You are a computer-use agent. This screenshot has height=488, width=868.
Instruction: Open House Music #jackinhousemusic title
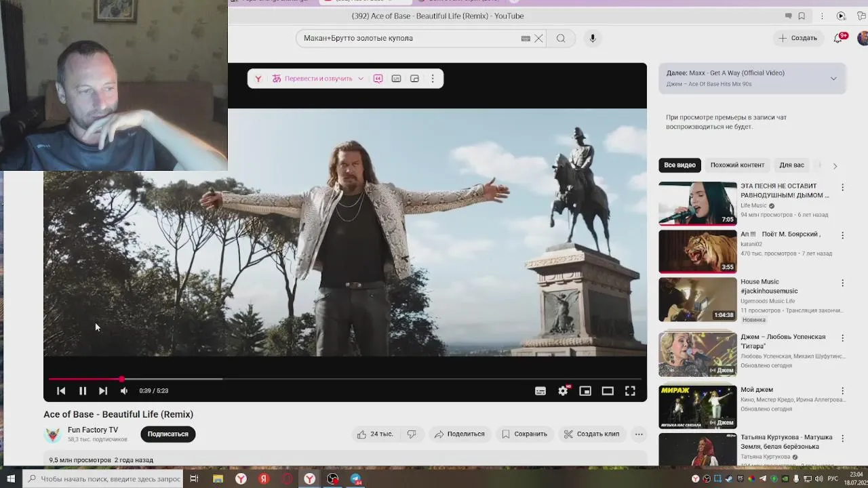tap(769, 286)
